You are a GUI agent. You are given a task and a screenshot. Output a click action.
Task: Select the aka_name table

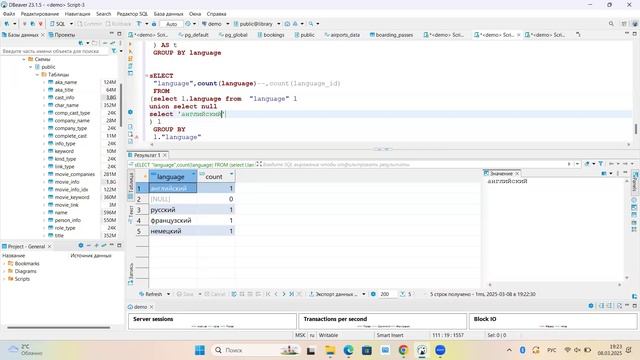click(x=65, y=82)
